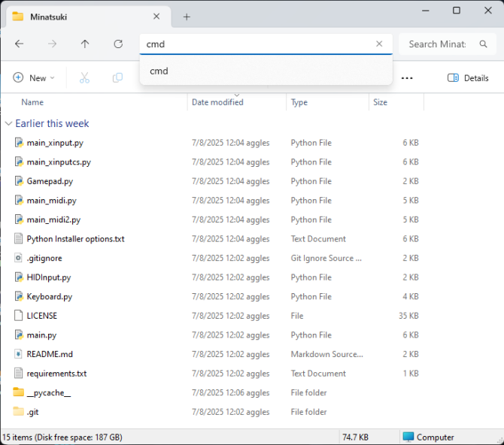The height and width of the screenshot is (445, 504).
Task: Clear the address bar text
Action: [x=379, y=44]
